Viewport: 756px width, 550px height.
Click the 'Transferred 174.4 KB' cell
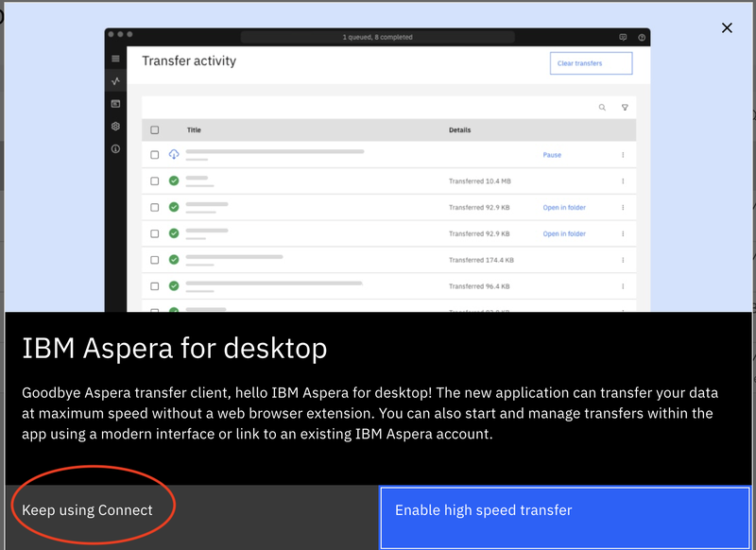coord(481,260)
